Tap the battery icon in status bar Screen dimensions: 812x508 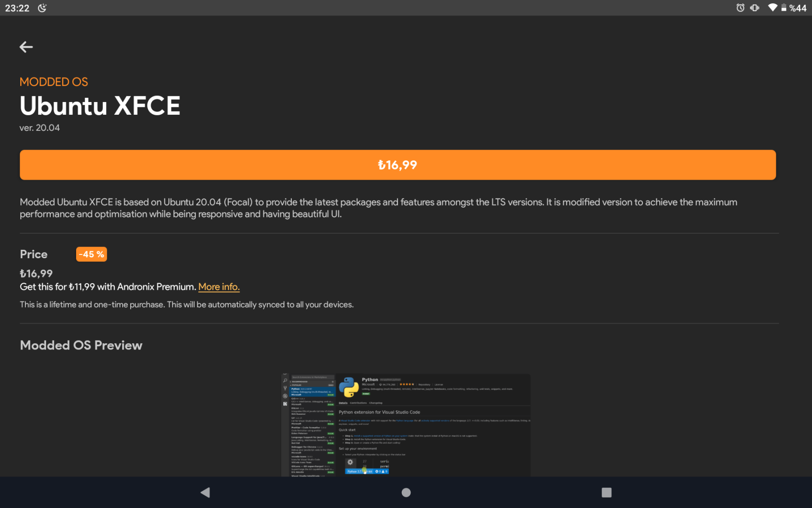[784, 8]
